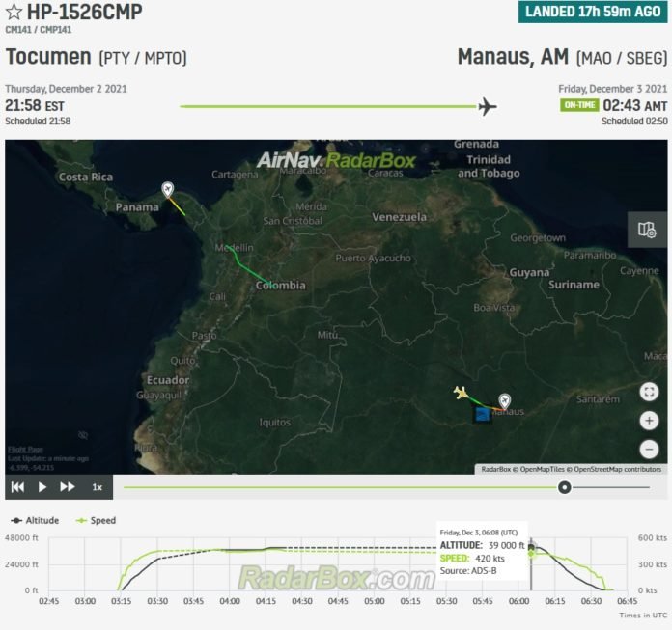672x630 pixels.
Task: Click the arrival time 02:43 AMT
Action: (635, 105)
